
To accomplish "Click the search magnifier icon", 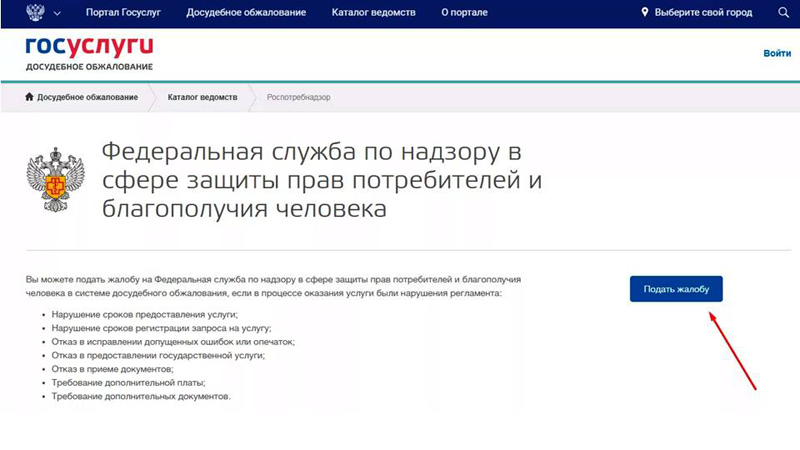I will click(783, 14).
